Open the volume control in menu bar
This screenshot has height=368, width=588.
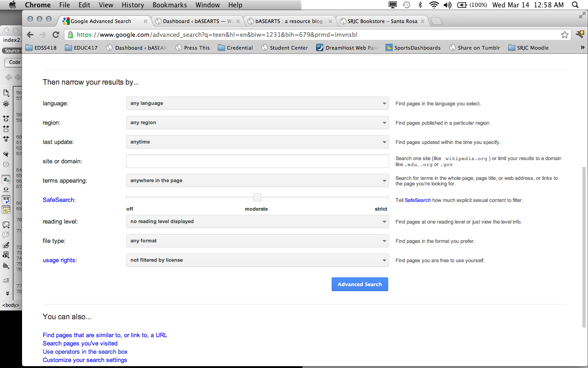tap(447, 5)
